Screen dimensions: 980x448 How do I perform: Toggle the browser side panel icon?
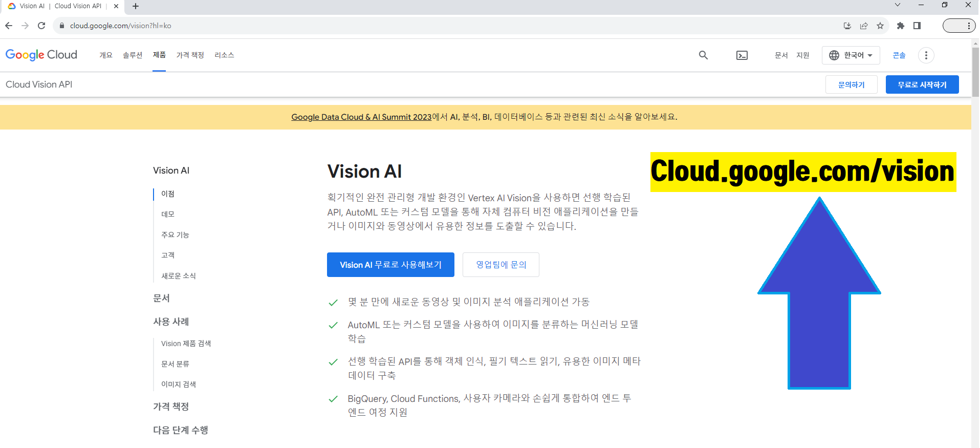[917, 26]
